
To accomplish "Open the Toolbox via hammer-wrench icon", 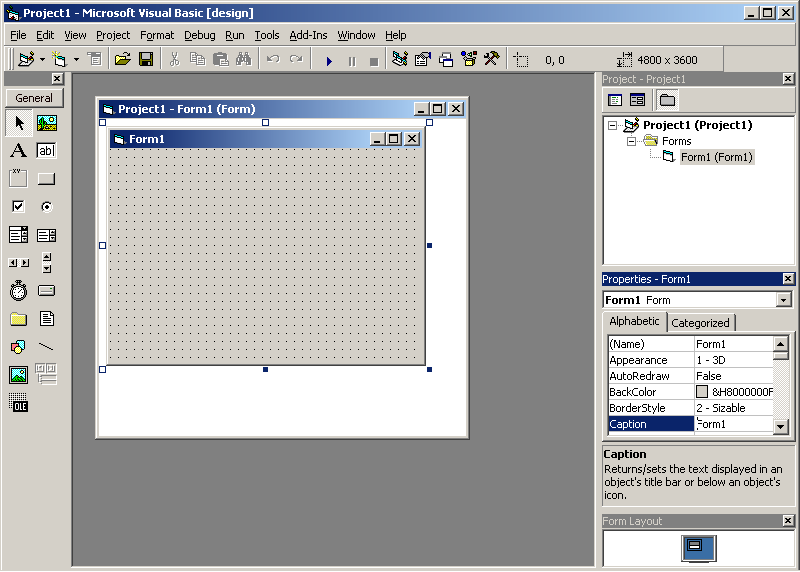I will 492,59.
